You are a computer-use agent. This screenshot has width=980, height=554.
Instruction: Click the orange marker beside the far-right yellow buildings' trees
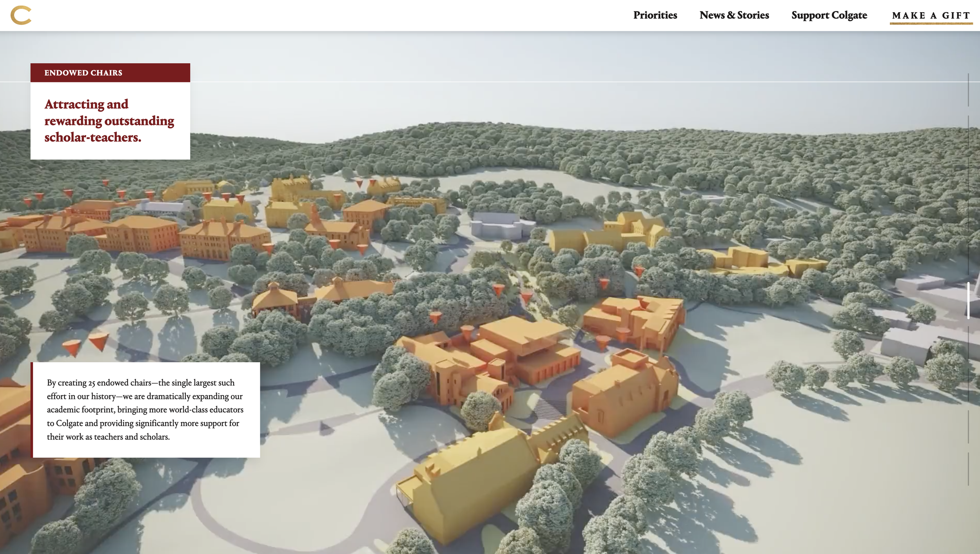coord(639,270)
